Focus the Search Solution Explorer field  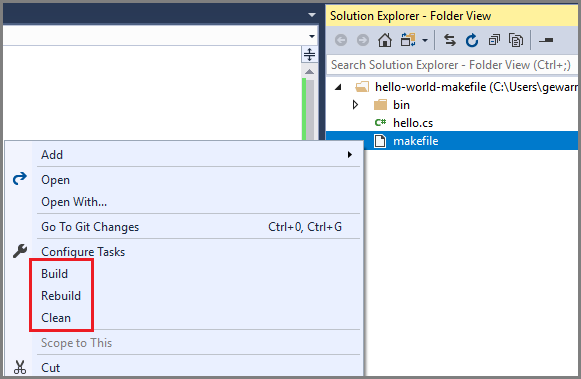[452, 65]
